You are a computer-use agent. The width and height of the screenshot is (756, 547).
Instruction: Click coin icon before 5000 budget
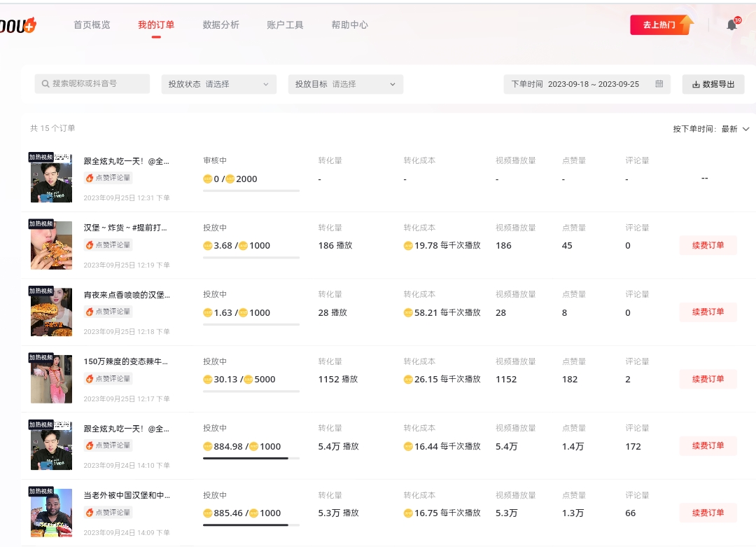[x=248, y=380]
